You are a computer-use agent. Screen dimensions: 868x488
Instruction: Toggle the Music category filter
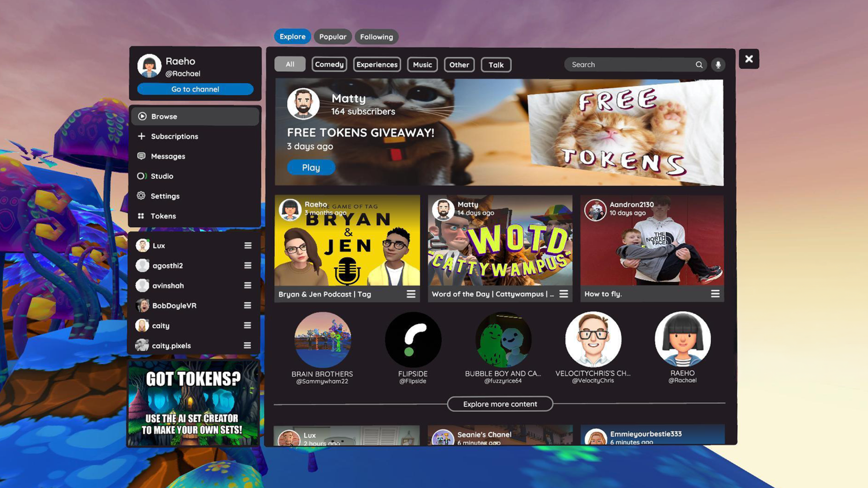[x=422, y=65]
